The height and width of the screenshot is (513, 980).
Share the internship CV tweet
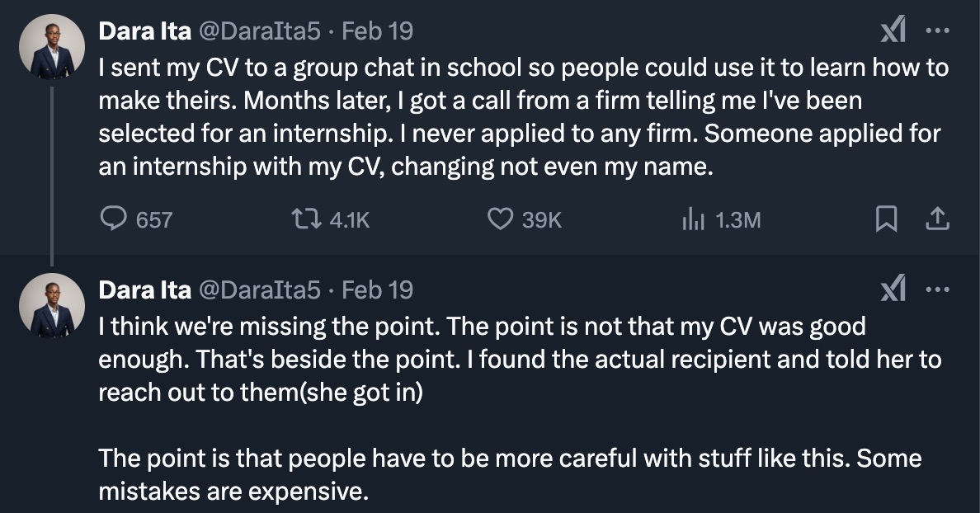point(937,219)
